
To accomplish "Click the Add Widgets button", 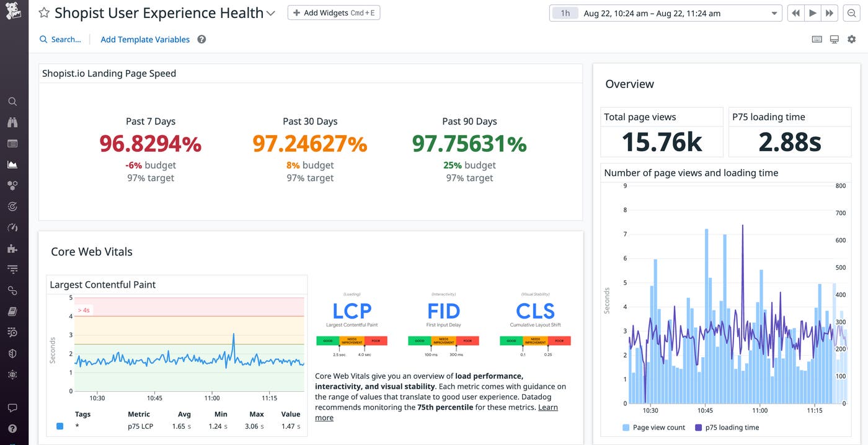I will pos(334,12).
